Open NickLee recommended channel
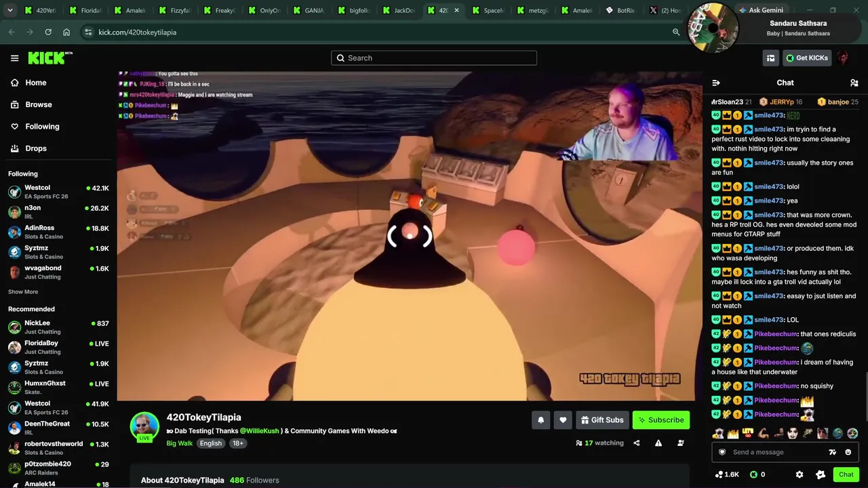Viewport: 868px width, 488px height. coord(58,327)
